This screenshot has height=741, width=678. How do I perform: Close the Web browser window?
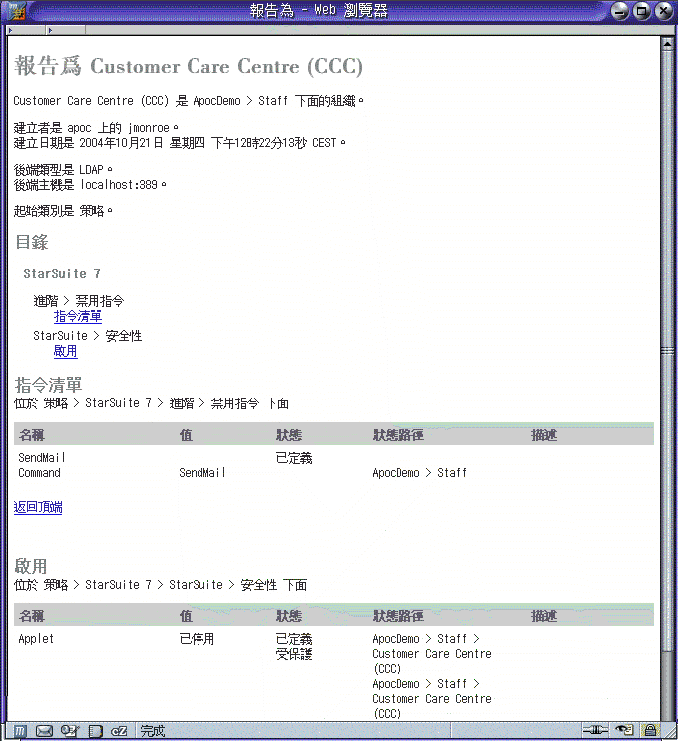663,11
